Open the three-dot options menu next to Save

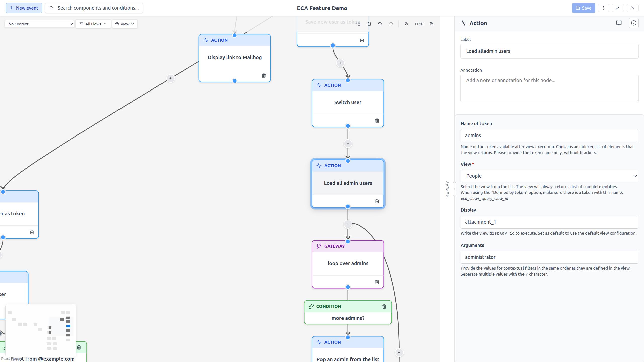point(603,8)
